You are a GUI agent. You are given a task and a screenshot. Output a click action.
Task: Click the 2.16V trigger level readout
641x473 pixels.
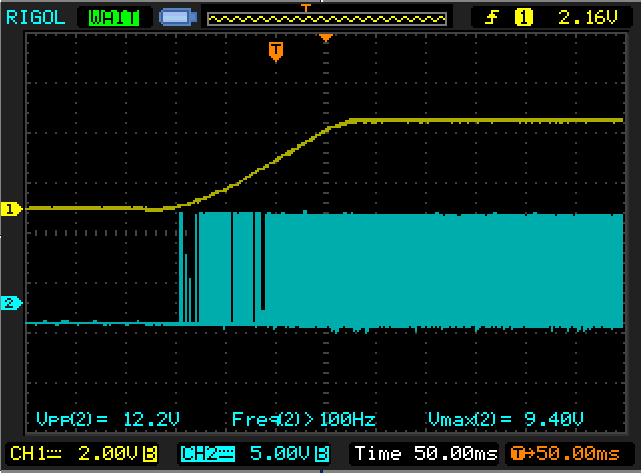point(587,18)
